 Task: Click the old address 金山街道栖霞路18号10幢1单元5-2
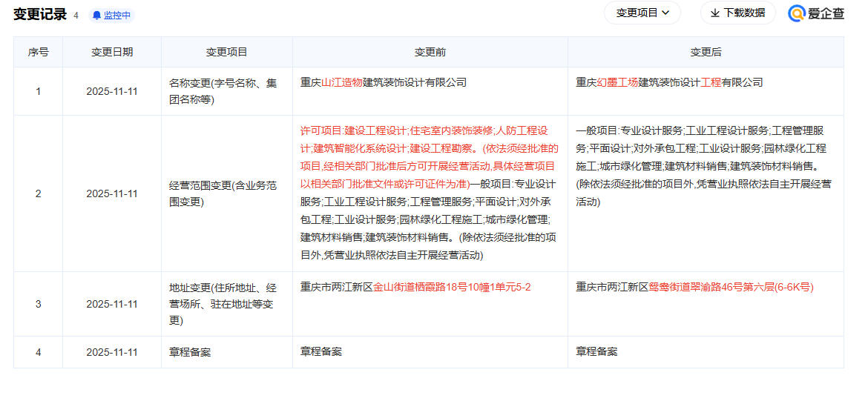coord(452,287)
